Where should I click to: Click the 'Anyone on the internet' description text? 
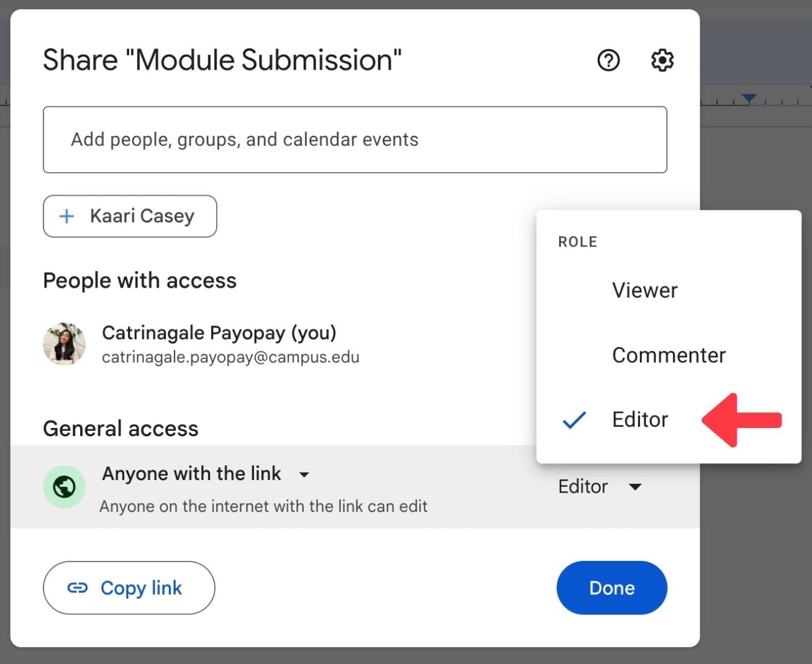(x=263, y=506)
